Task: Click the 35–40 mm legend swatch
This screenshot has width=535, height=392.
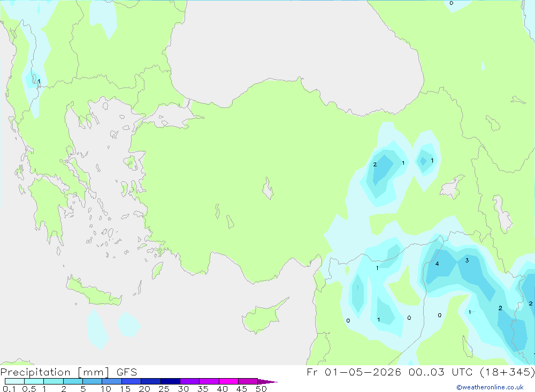Action: point(209,381)
